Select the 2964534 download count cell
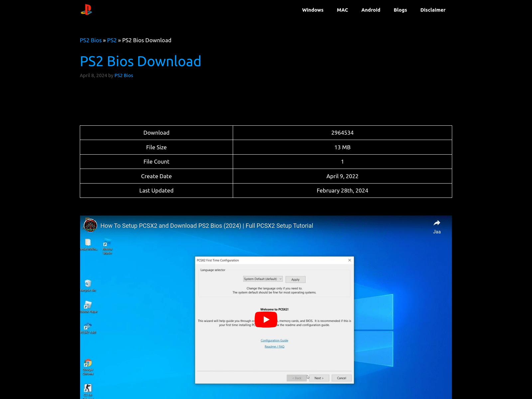The width and height of the screenshot is (532, 399). (x=342, y=133)
